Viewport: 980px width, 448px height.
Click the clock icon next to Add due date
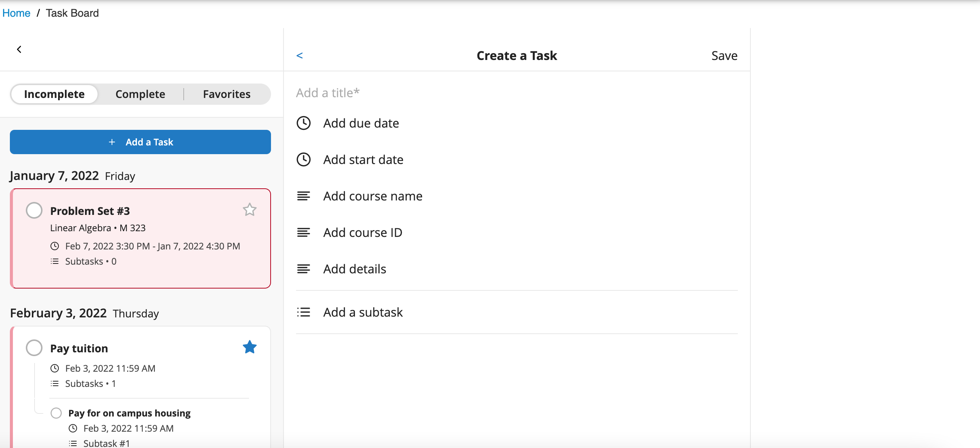(x=304, y=123)
